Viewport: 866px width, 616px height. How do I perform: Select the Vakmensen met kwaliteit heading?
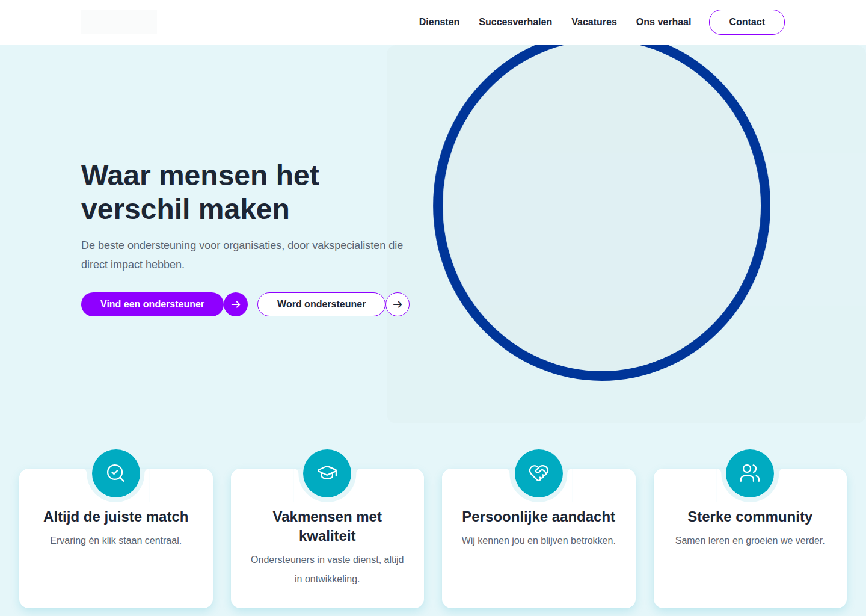tap(327, 526)
